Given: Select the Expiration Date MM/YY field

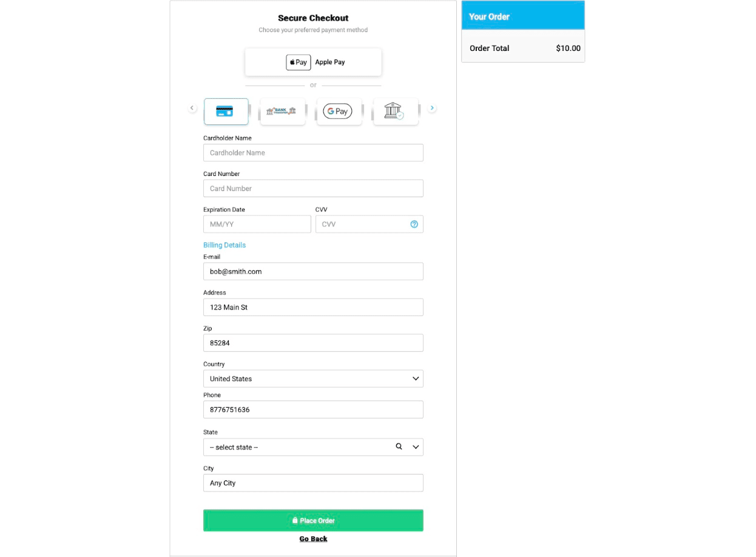Looking at the screenshot, I should coord(257,224).
